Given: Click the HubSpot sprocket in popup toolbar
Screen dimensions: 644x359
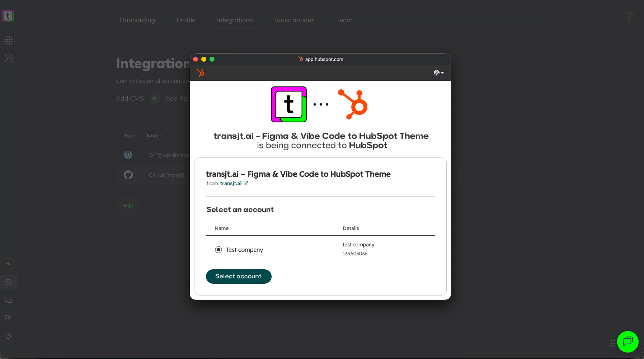Looking at the screenshot, I should (201, 73).
